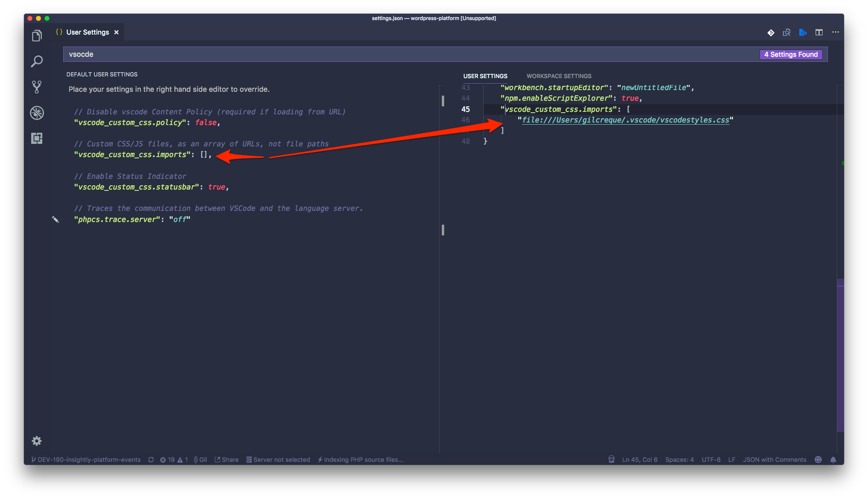This screenshot has height=499, width=868.
Task: Open the Source Control view
Action: [37, 87]
